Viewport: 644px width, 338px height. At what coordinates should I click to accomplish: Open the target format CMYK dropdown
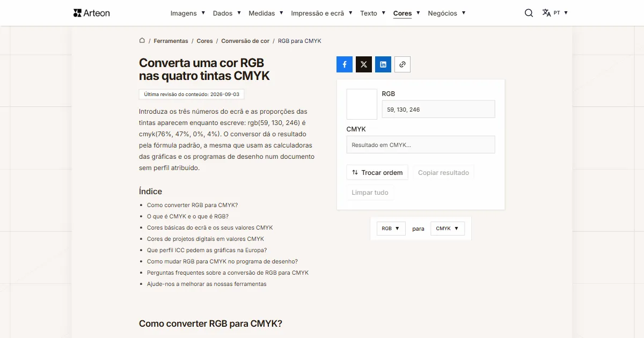(x=448, y=229)
